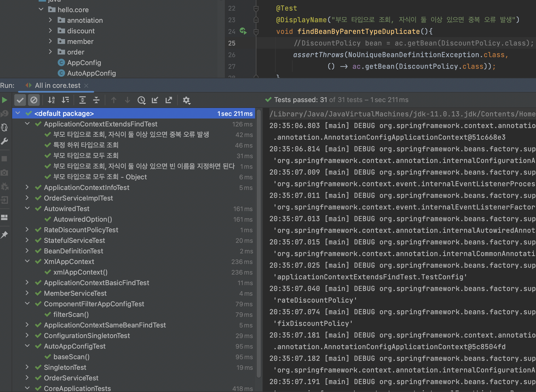Image resolution: width=536 pixels, height=392 pixels.
Task: Go to previous failed test arrow
Action: click(114, 100)
